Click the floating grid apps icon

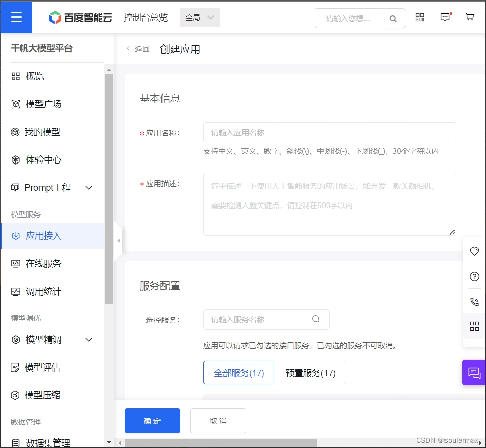(x=474, y=326)
